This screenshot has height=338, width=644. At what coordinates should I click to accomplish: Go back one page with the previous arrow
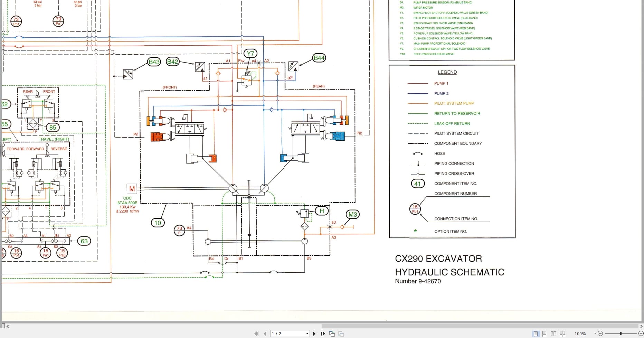[265, 334]
